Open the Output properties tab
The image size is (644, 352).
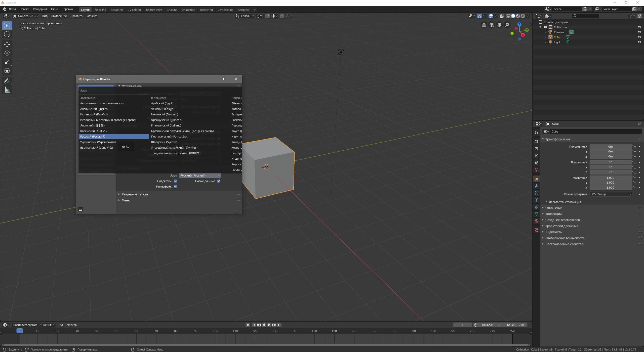[x=536, y=149]
